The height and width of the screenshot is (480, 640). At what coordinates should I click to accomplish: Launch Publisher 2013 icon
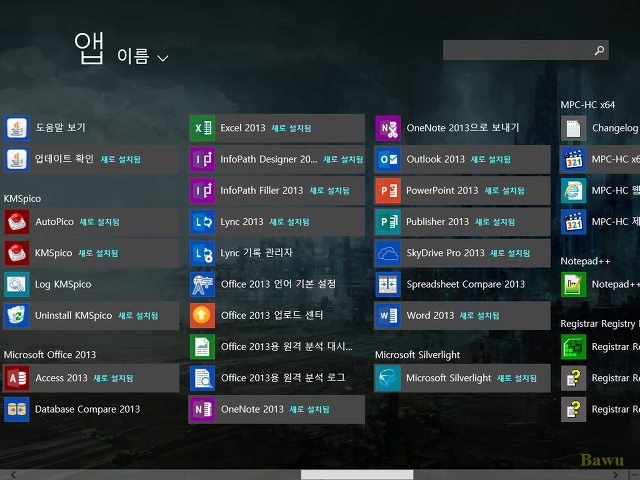point(388,222)
